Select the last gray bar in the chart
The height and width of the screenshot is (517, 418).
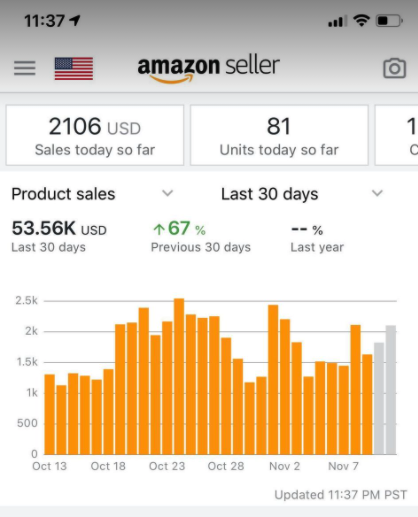click(391, 390)
